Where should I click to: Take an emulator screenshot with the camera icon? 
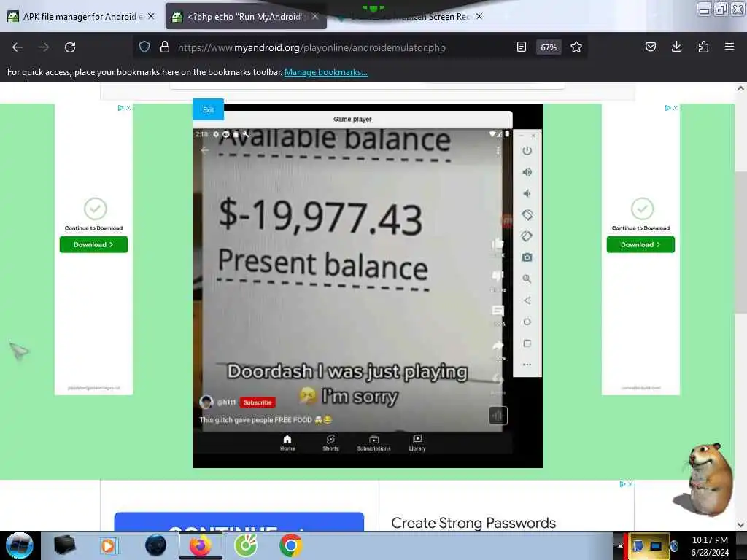click(527, 257)
